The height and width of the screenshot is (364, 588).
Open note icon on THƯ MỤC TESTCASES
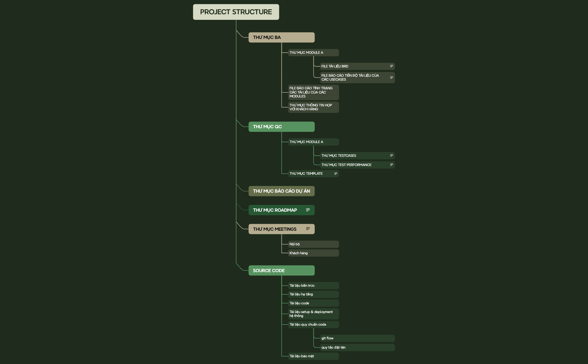coord(392,155)
